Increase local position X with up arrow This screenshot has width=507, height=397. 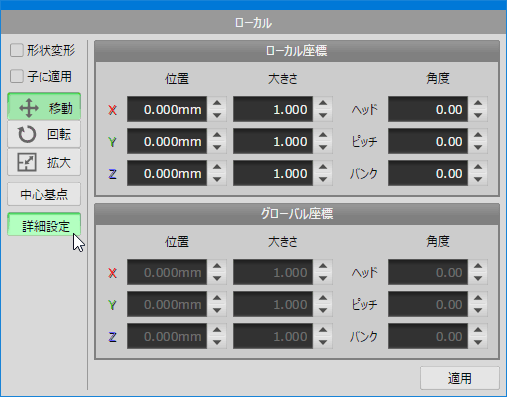pos(217,103)
